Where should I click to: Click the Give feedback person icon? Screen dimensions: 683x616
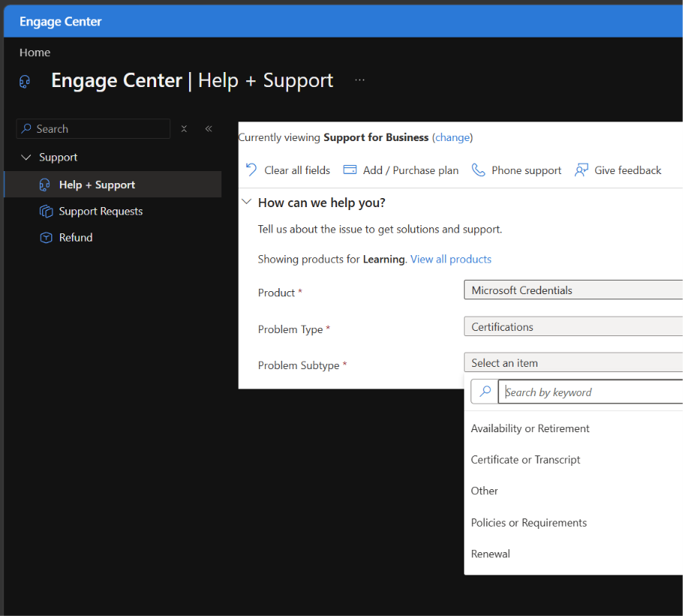(582, 170)
